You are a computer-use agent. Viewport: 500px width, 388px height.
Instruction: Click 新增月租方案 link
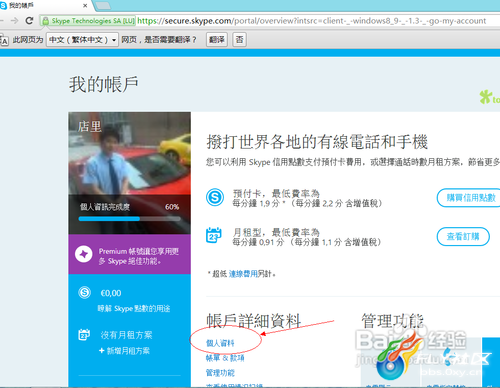(x=125, y=351)
